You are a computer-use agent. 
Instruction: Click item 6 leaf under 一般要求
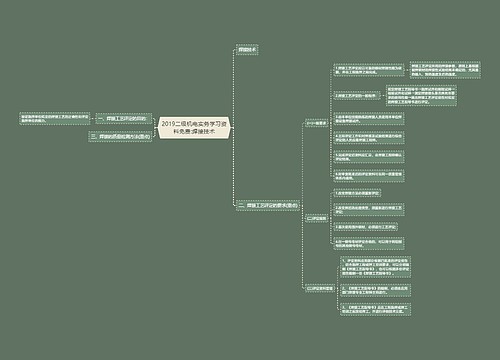(369, 176)
